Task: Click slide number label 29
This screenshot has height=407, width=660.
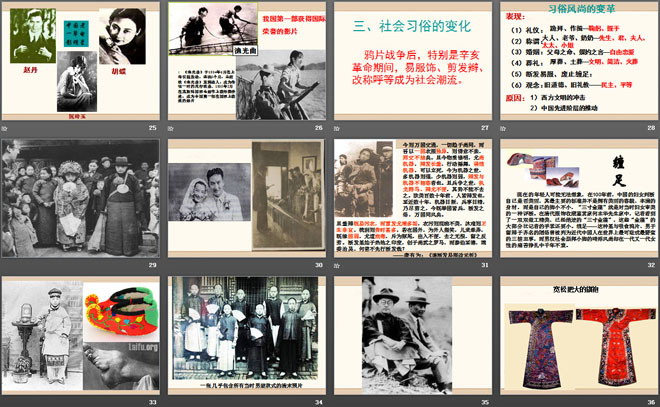Action: [x=152, y=265]
